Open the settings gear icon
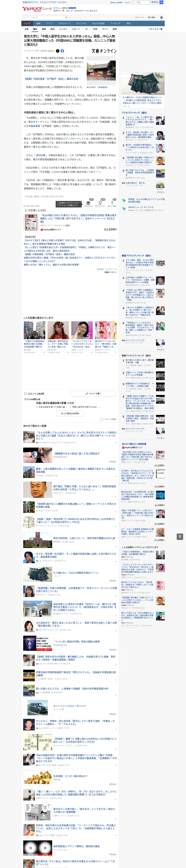The height and width of the screenshot is (868, 186). pos(161,18)
